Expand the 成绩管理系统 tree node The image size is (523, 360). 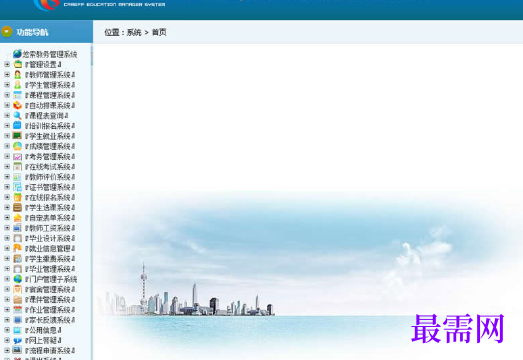(7, 146)
